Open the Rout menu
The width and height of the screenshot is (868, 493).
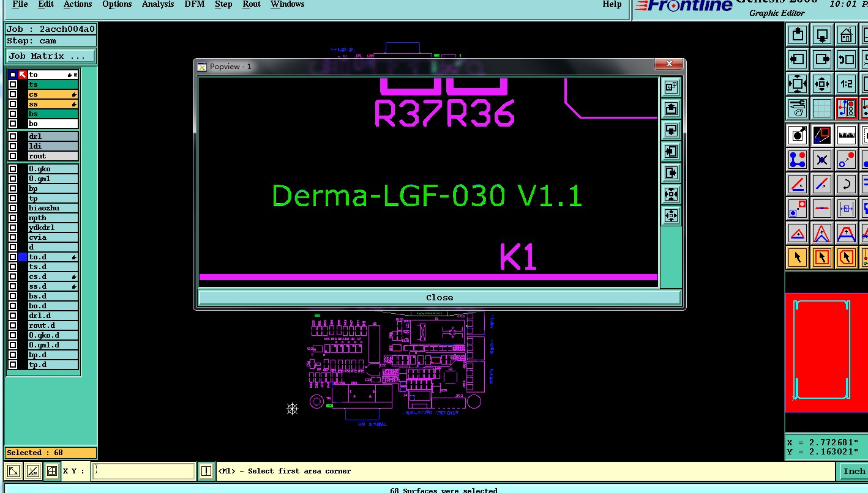(x=252, y=4)
